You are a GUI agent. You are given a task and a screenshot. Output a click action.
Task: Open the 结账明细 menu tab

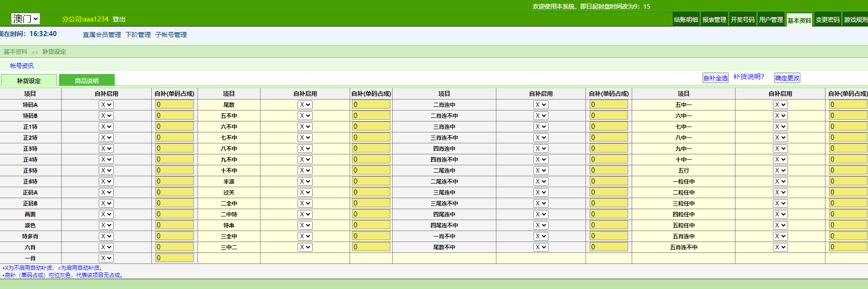click(x=686, y=20)
